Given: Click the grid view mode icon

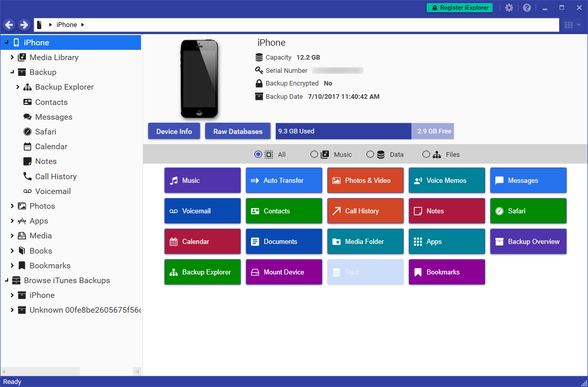Looking at the screenshot, I should [569, 25].
